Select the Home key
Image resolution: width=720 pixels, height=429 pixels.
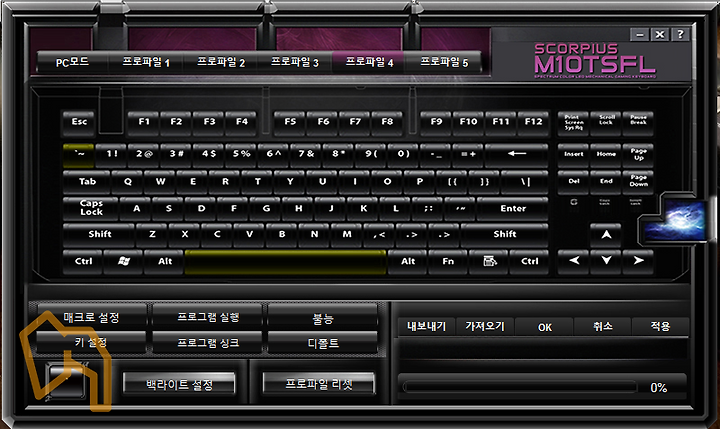click(x=606, y=155)
